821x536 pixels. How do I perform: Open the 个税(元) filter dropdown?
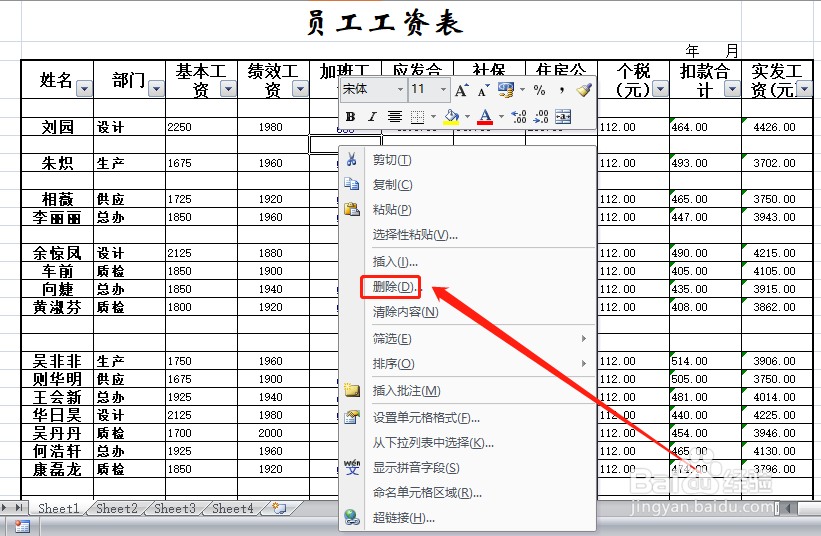click(x=661, y=88)
